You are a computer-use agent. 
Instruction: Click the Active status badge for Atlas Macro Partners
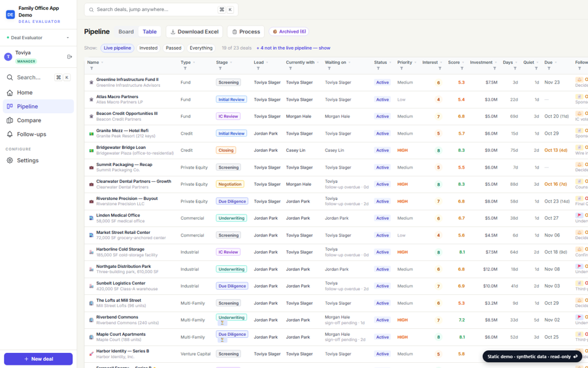382,99
